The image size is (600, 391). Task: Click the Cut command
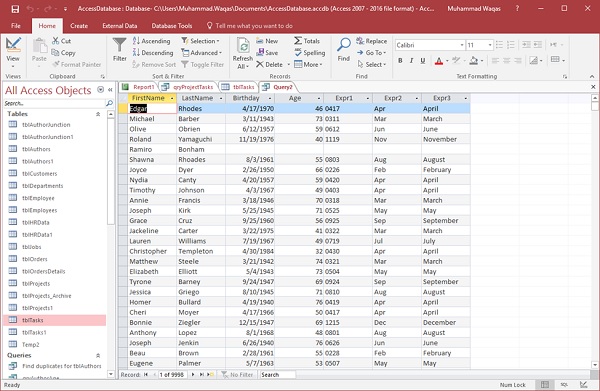tap(62, 41)
